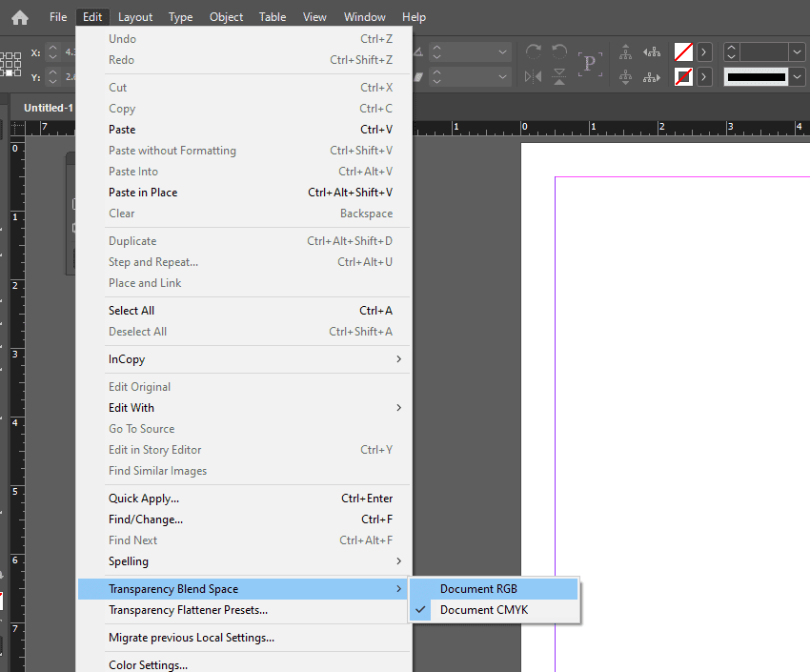The height and width of the screenshot is (672, 810).
Task: Choose Select All from Edit menu
Action: (132, 311)
